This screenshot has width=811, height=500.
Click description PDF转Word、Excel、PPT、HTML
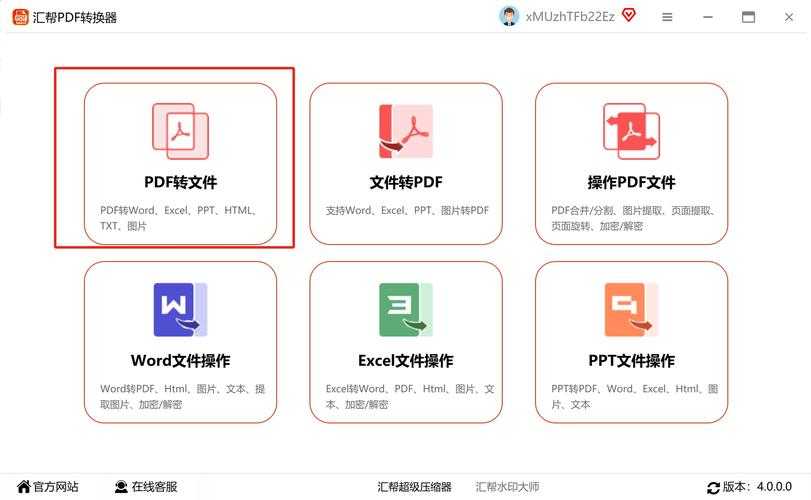(177, 218)
